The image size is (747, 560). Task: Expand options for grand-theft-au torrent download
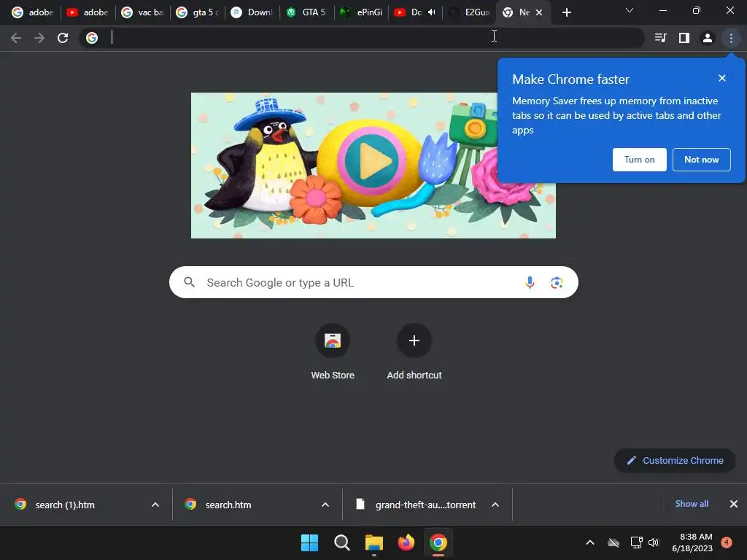coord(495,505)
